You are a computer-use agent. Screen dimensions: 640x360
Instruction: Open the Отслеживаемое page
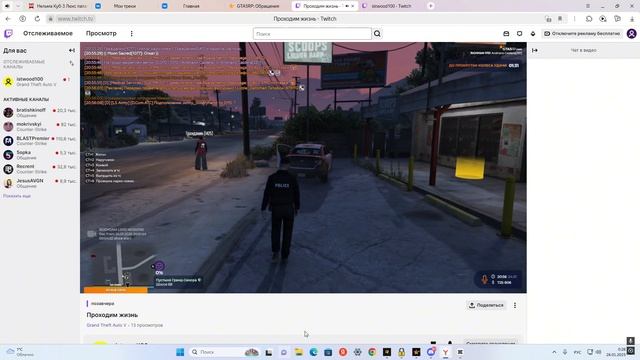coord(48,33)
